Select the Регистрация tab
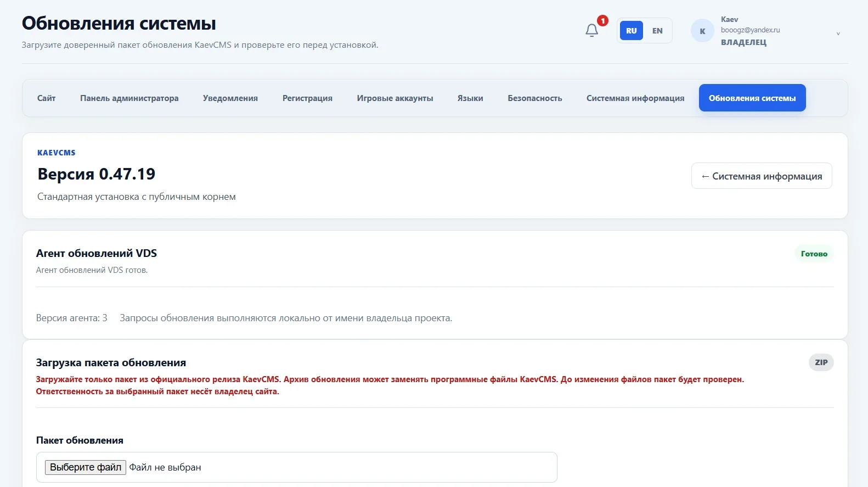The width and height of the screenshot is (868, 487). click(x=307, y=98)
